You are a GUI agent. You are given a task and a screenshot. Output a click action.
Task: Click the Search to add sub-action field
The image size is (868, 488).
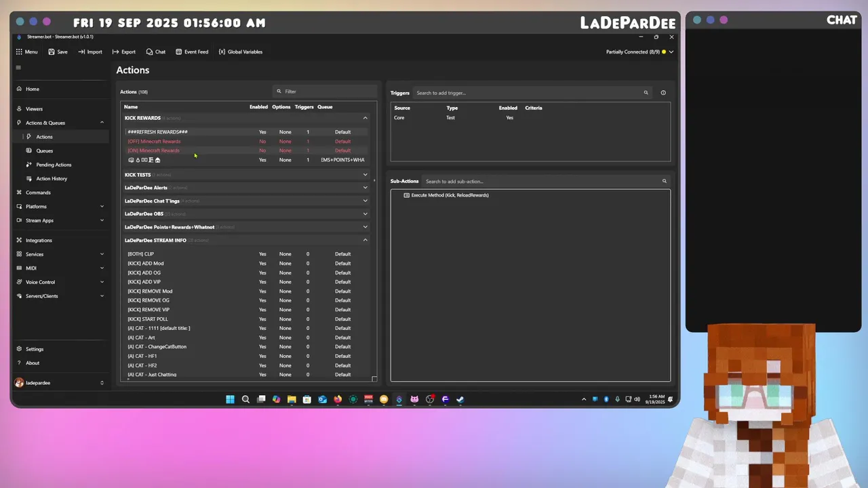(546, 181)
